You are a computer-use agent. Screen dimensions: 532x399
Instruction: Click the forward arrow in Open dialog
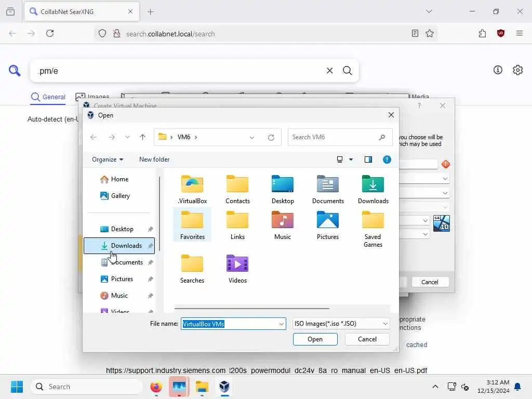112,137
